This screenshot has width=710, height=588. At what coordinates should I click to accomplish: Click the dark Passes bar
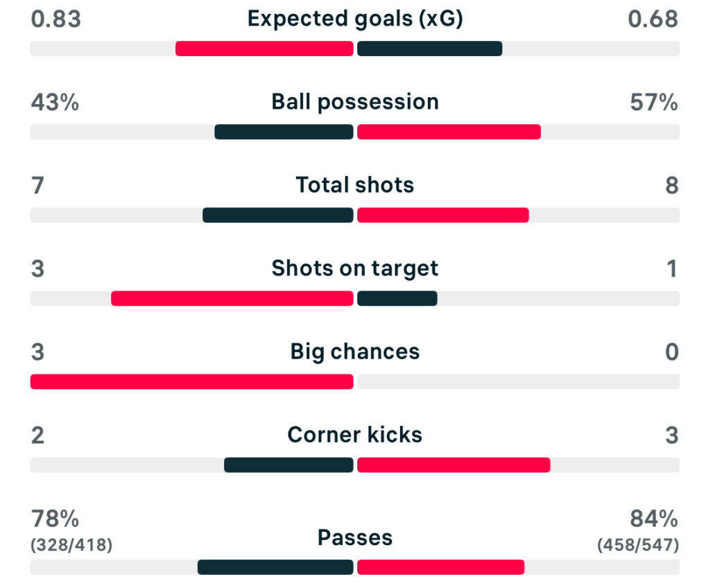click(275, 567)
